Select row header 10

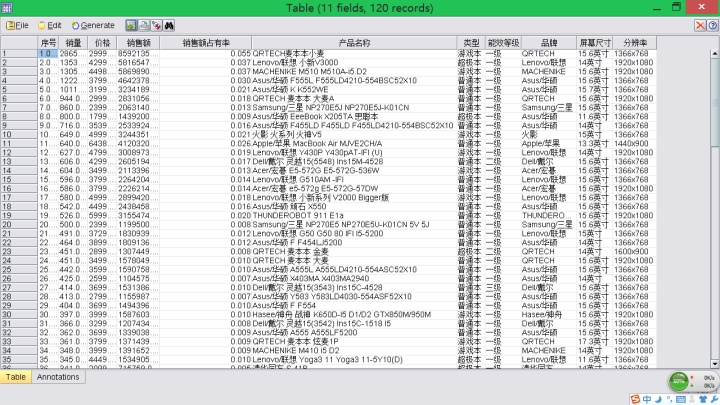(19, 135)
